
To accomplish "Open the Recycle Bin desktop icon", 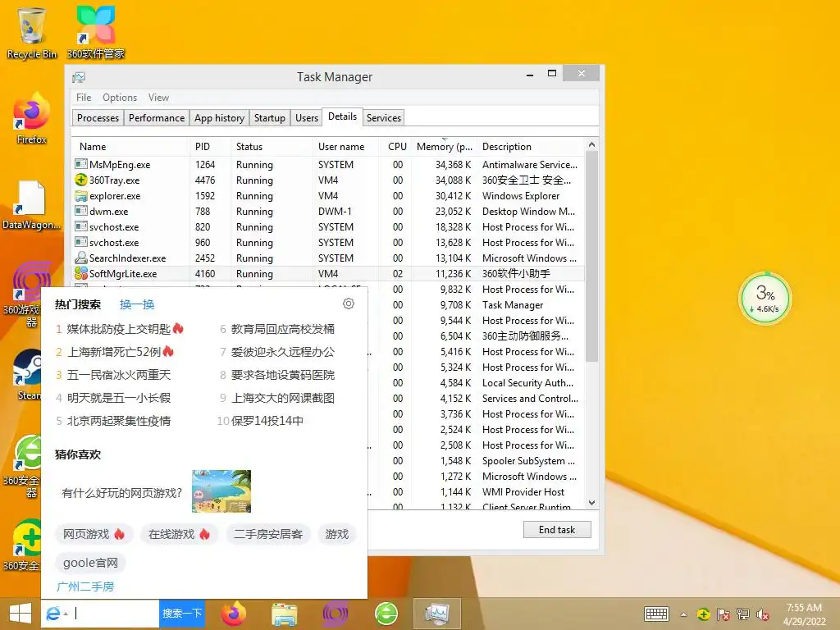I will click(x=32, y=33).
